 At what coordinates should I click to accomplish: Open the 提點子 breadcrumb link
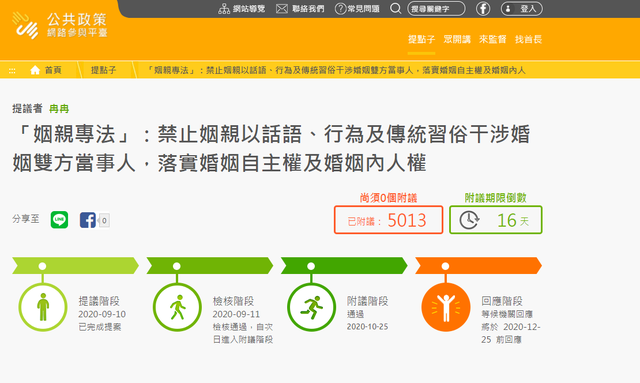pos(103,70)
